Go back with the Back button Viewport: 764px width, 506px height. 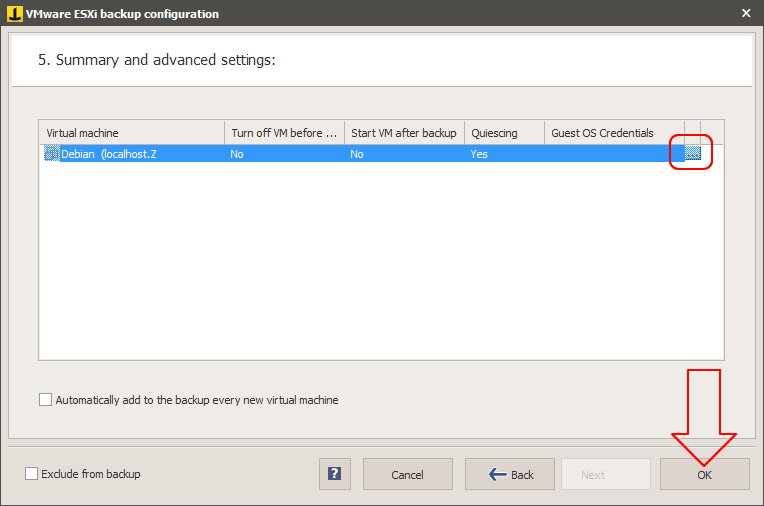[x=510, y=474]
